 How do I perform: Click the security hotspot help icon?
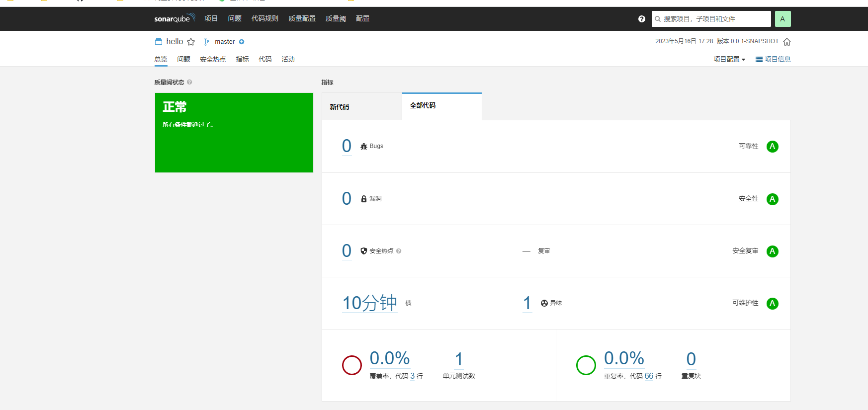pyautogui.click(x=399, y=251)
